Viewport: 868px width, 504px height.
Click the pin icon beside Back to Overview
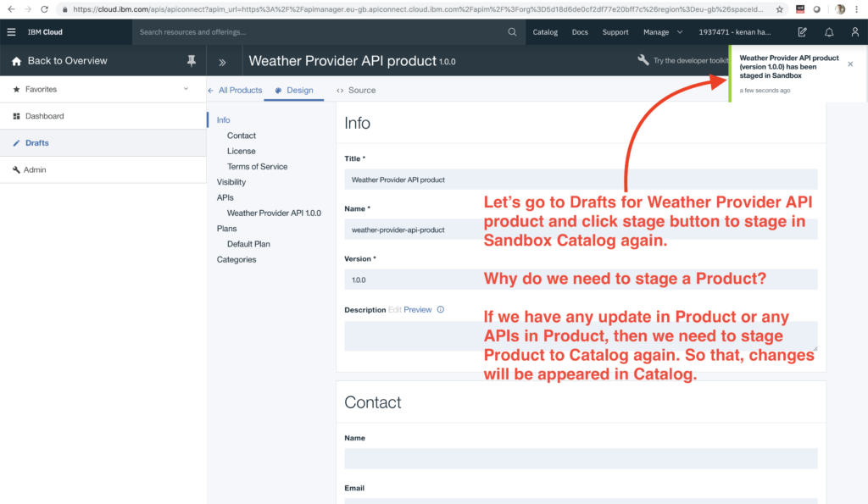coord(191,61)
